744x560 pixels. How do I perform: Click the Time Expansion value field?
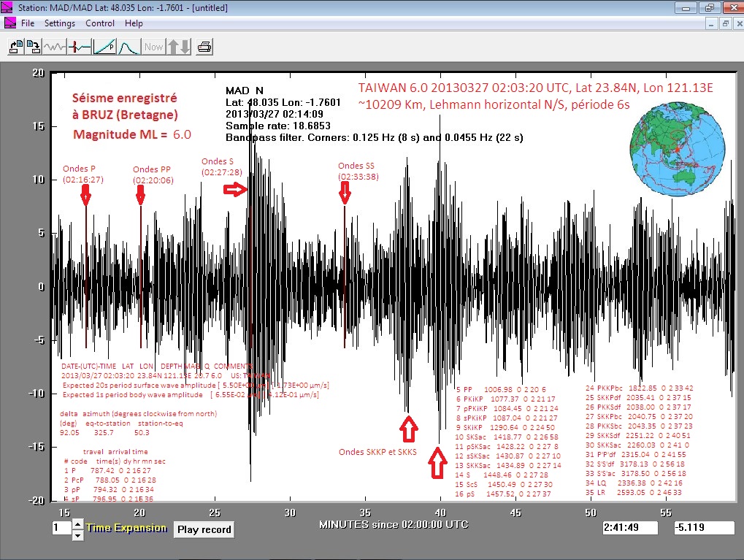pyautogui.click(x=61, y=529)
